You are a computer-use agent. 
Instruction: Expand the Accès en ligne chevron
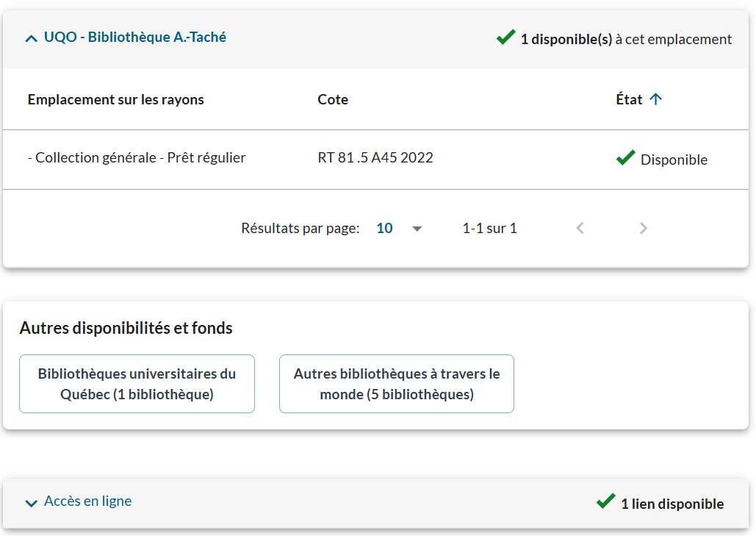click(x=31, y=503)
